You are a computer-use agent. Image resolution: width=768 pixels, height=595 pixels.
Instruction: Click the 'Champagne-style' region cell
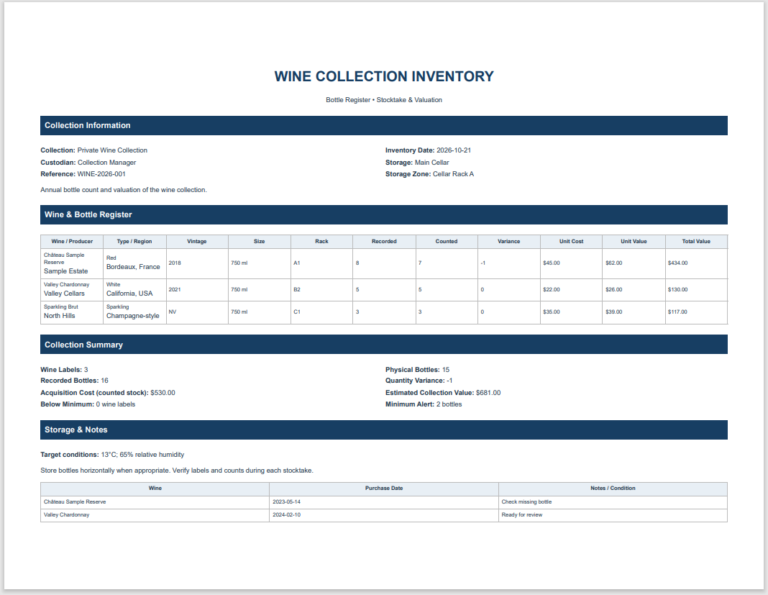tap(133, 316)
